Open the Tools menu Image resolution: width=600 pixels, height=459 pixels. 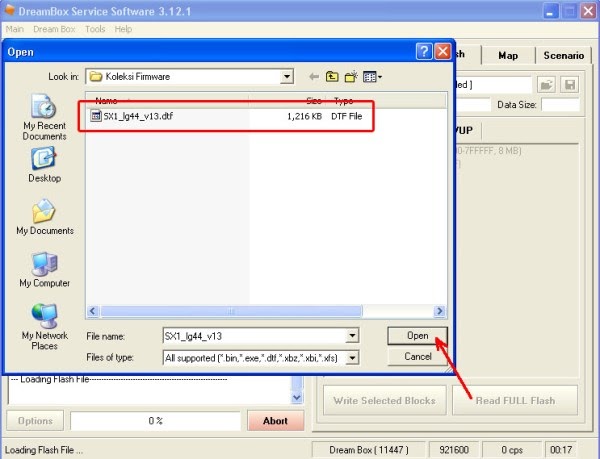coord(95,29)
